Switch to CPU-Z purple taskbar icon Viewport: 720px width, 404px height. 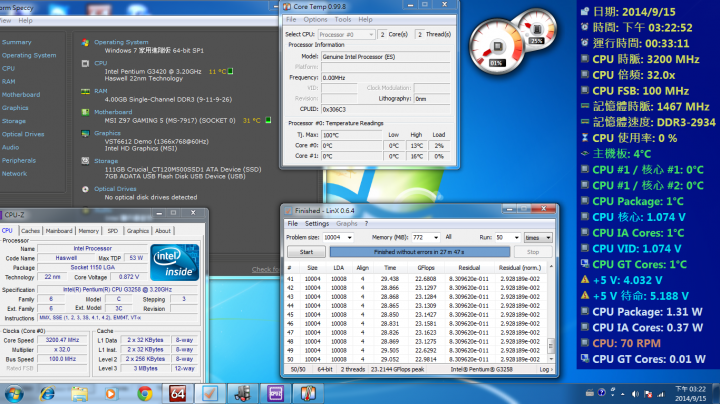click(275, 393)
